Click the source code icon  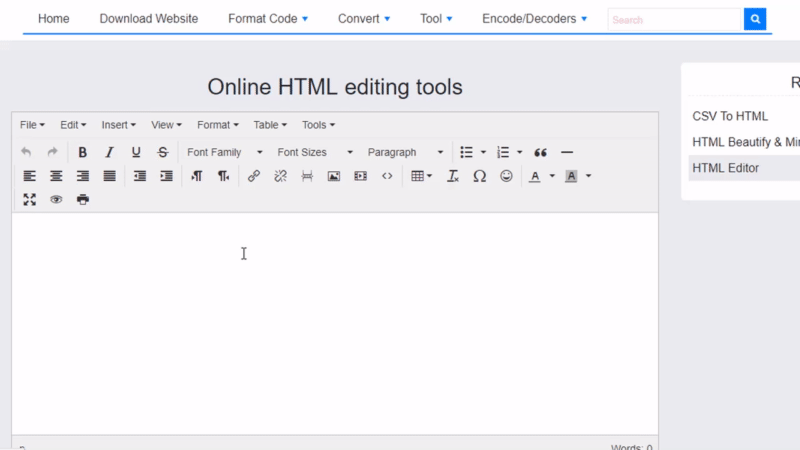coord(387,176)
